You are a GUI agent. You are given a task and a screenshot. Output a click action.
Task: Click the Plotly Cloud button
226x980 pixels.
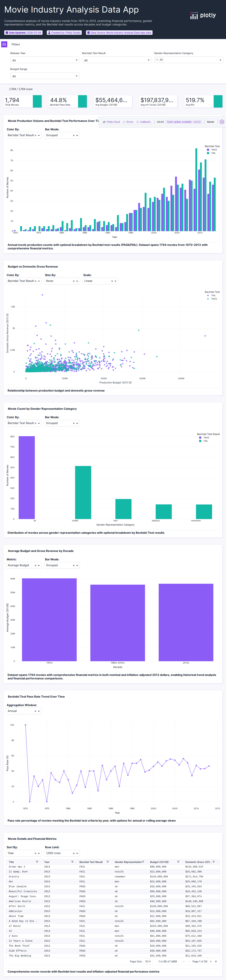point(111,122)
